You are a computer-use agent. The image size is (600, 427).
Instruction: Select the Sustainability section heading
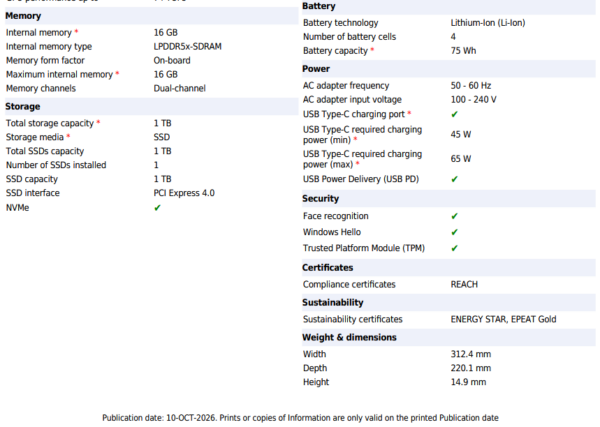click(x=333, y=303)
